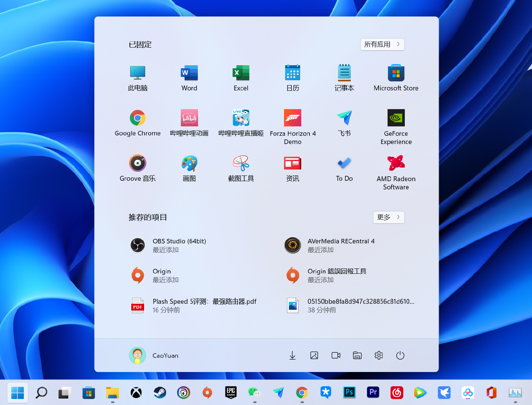Image resolution: width=532 pixels, height=405 pixels.
Task: Open Ubisoft Connect on the taskbar
Action: click(183, 393)
